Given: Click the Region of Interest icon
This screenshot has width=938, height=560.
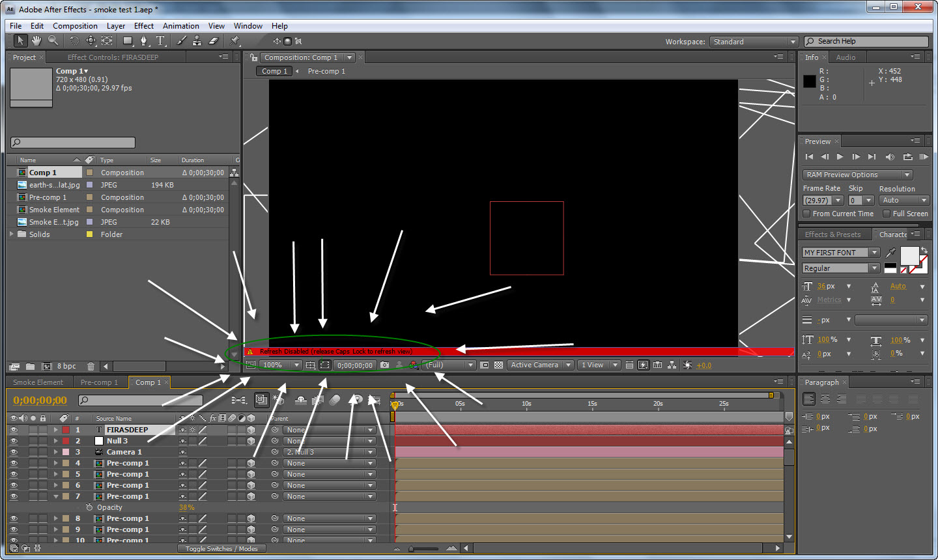Looking at the screenshot, I should 485,365.
